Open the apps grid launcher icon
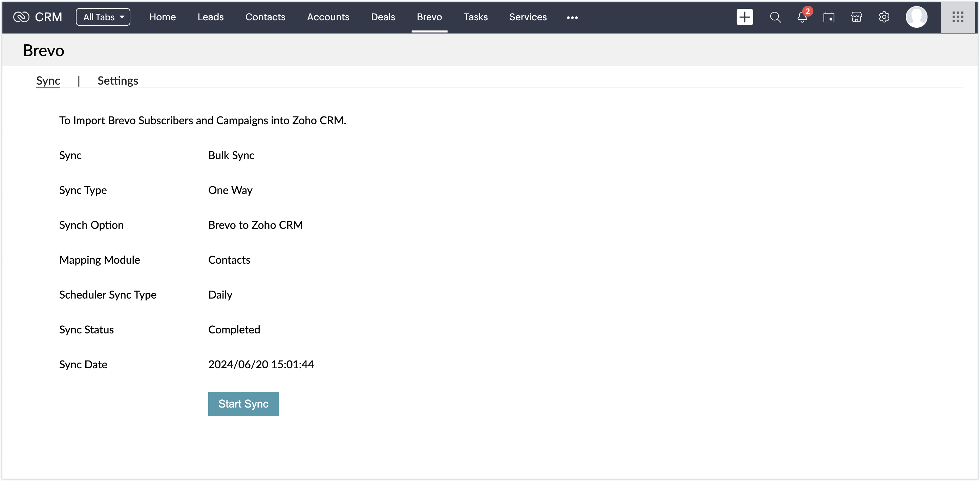Screen dimensions: 980x481 point(958,17)
